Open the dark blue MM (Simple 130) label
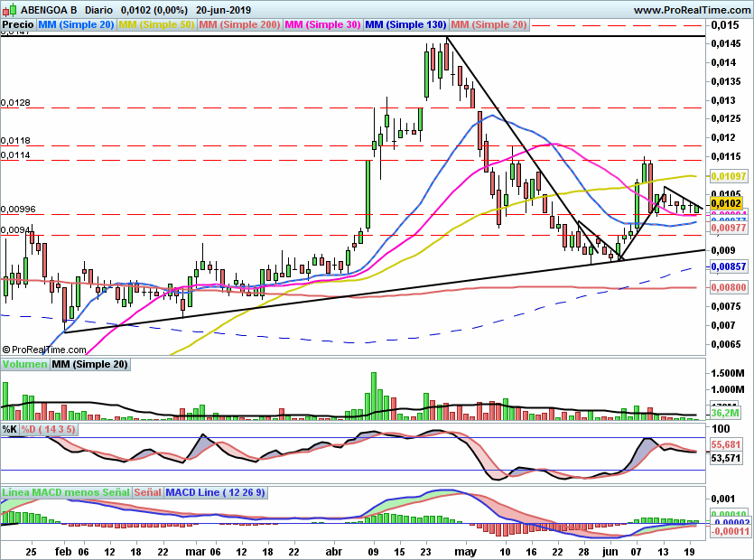754x560 pixels. 405,24
